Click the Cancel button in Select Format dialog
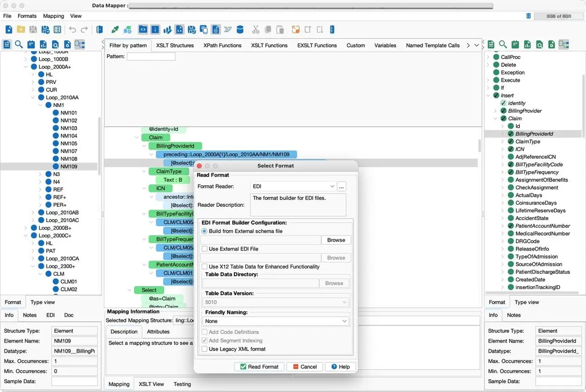The image size is (586, 392). (x=305, y=367)
